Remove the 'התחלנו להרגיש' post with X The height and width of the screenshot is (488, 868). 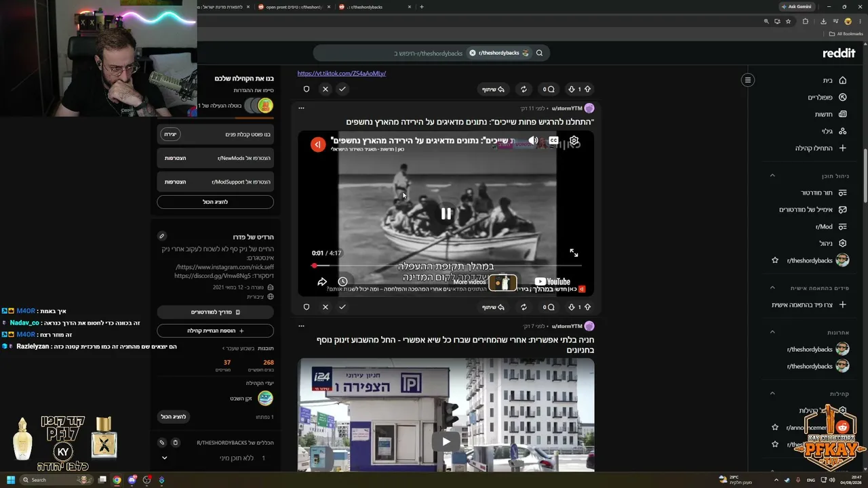[x=325, y=307]
